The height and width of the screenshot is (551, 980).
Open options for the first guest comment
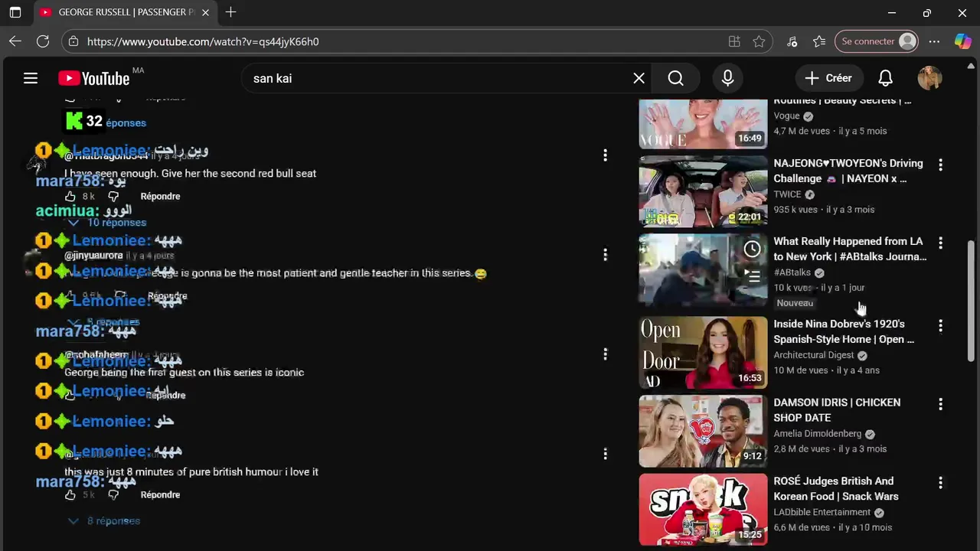coord(605,354)
